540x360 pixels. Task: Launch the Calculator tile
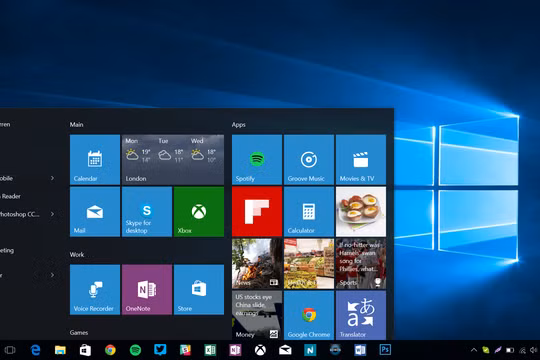309,212
